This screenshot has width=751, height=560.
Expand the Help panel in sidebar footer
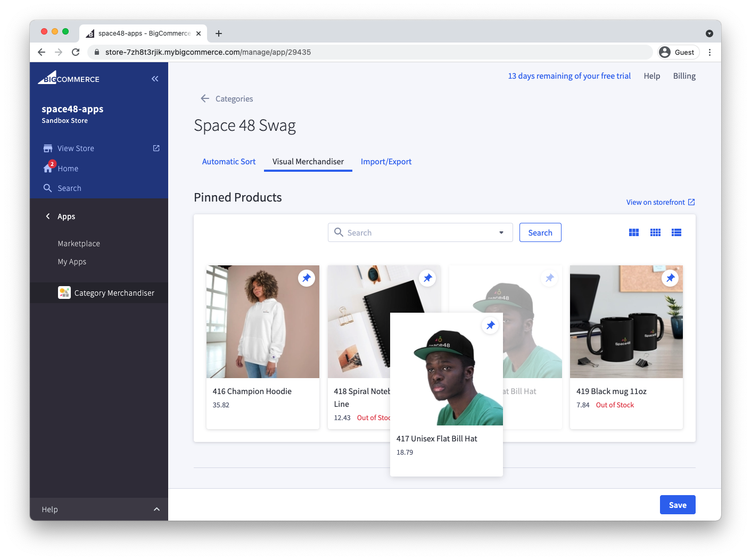[156, 509]
